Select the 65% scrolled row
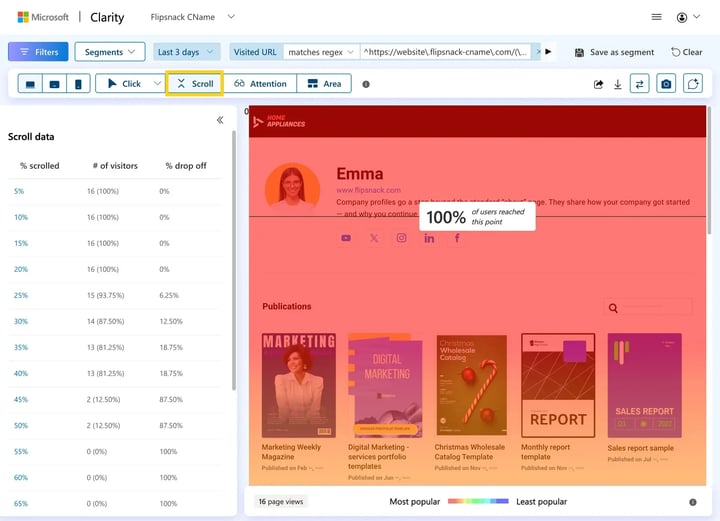720x521 pixels. coord(114,504)
